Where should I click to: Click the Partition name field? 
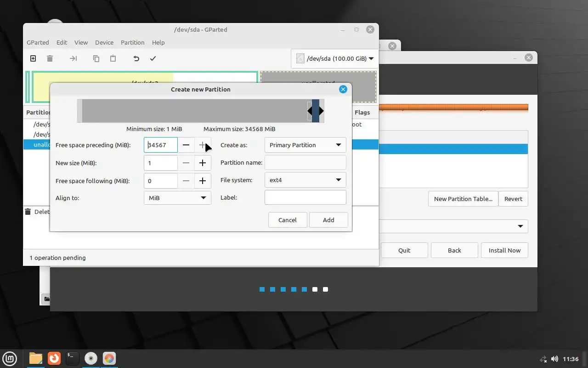pyautogui.click(x=305, y=162)
